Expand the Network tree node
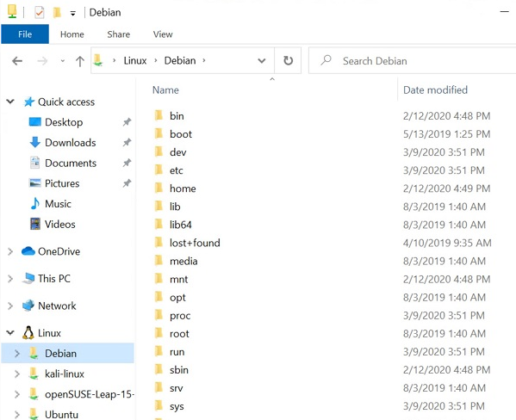The image size is (516, 420). point(10,306)
